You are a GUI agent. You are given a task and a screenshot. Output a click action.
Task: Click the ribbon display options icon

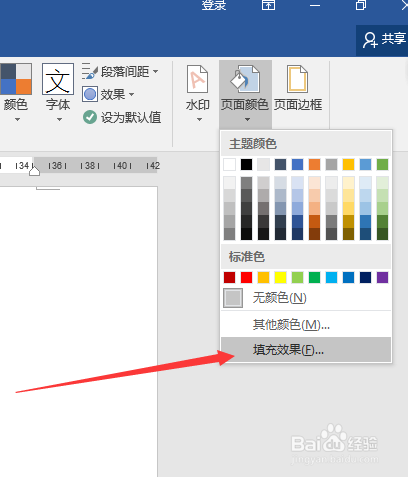(268, 5)
